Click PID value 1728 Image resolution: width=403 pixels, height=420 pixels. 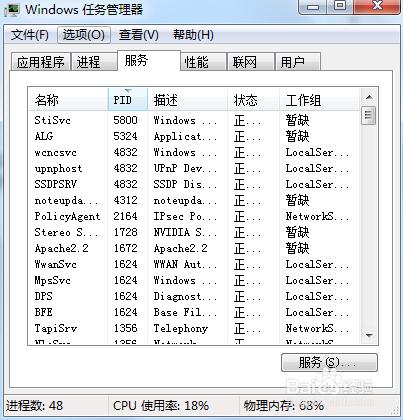pyautogui.click(x=125, y=232)
